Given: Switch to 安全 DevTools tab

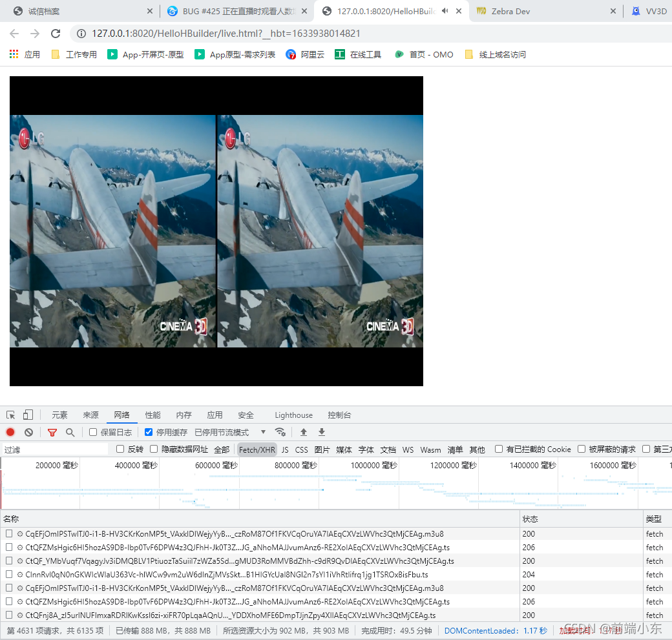Looking at the screenshot, I should point(246,415).
